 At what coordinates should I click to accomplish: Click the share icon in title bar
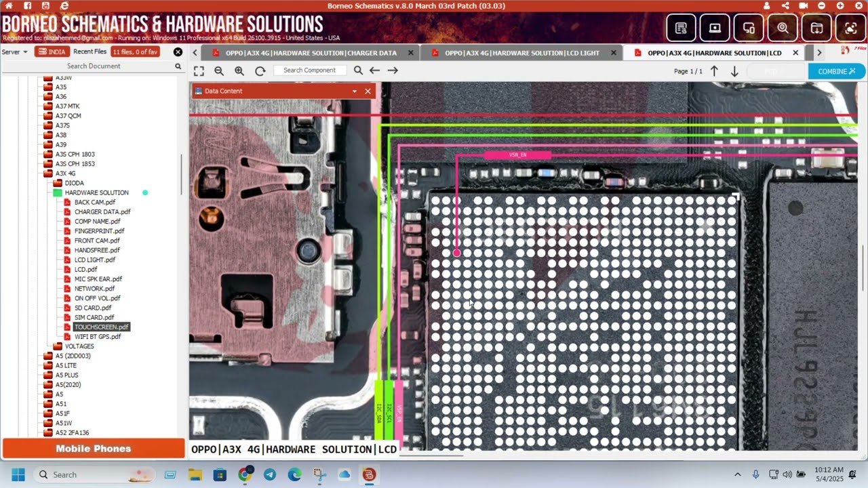pyautogui.click(x=785, y=5)
